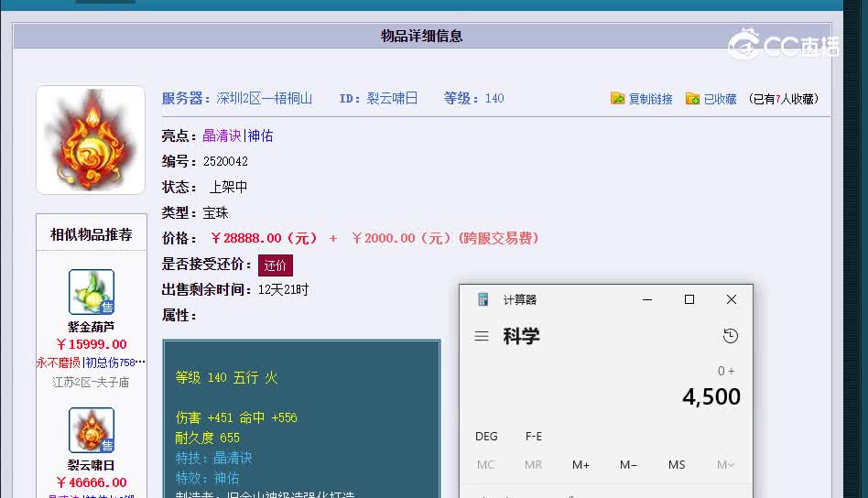Expand the M memory dropdown in Calculator
The image size is (868, 498).
(x=725, y=465)
